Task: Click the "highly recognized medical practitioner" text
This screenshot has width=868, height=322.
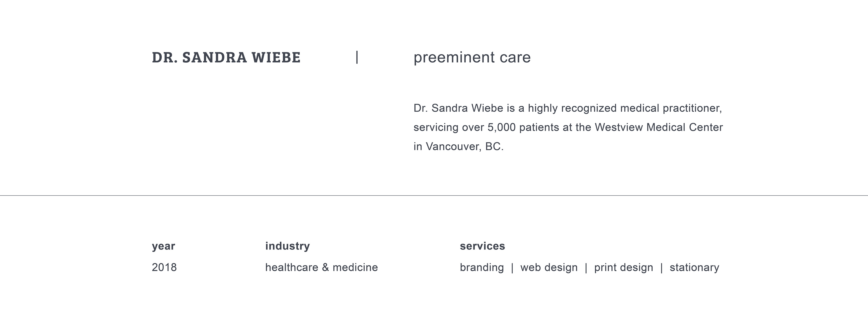Action: [624, 108]
